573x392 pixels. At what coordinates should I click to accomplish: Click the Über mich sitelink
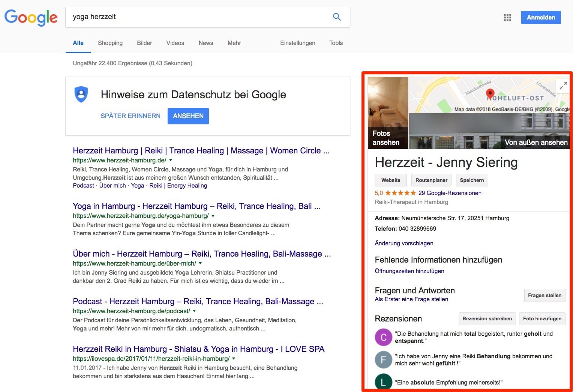tap(112, 185)
